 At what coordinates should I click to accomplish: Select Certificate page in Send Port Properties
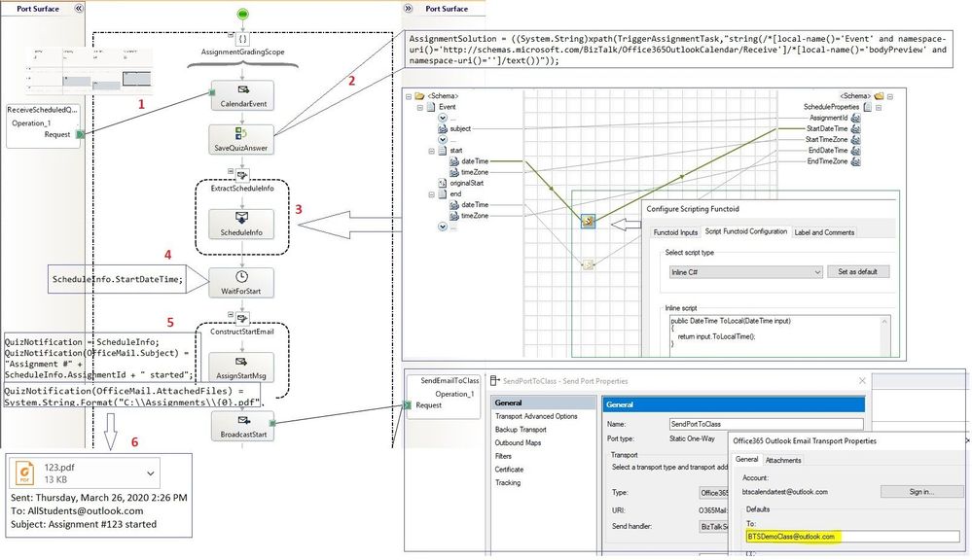(509, 470)
